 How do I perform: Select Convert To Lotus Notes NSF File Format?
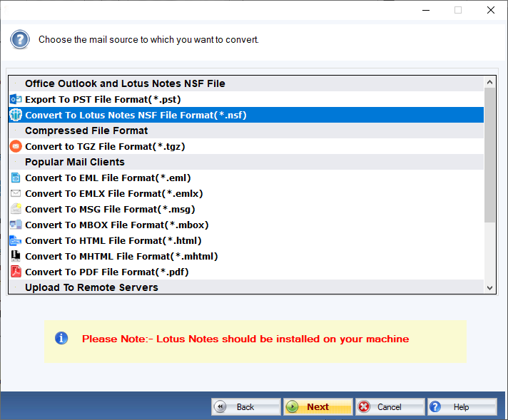pos(246,115)
